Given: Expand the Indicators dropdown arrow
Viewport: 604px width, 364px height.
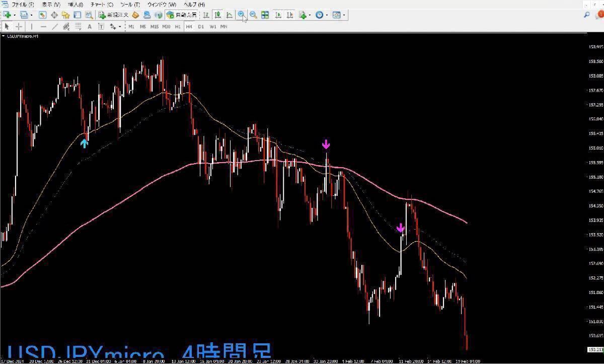Looking at the screenshot, I should tap(310, 15).
